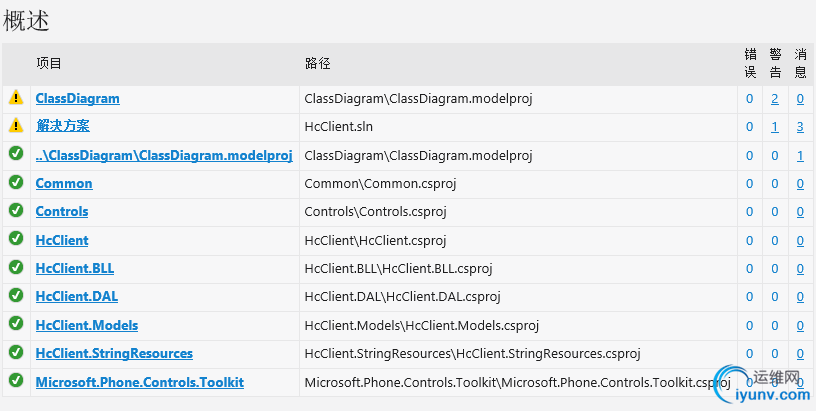Click the 项目 column header

[x=49, y=64]
